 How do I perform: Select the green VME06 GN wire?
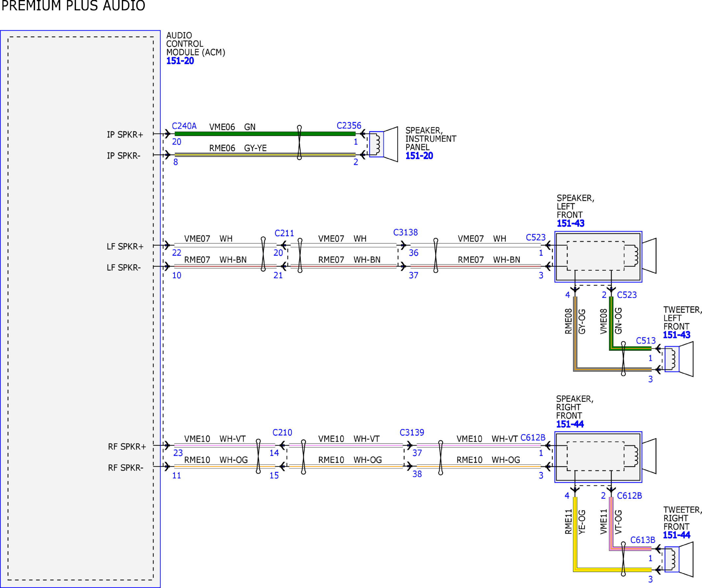click(x=265, y=134)
